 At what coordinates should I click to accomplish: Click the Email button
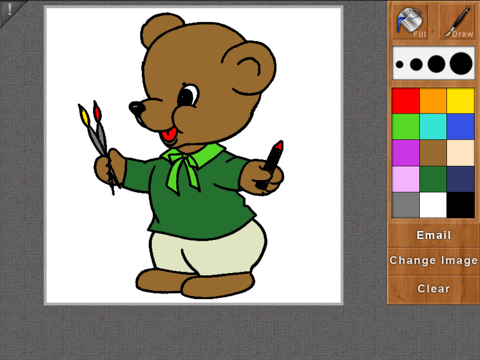click(x=433, y=235)
